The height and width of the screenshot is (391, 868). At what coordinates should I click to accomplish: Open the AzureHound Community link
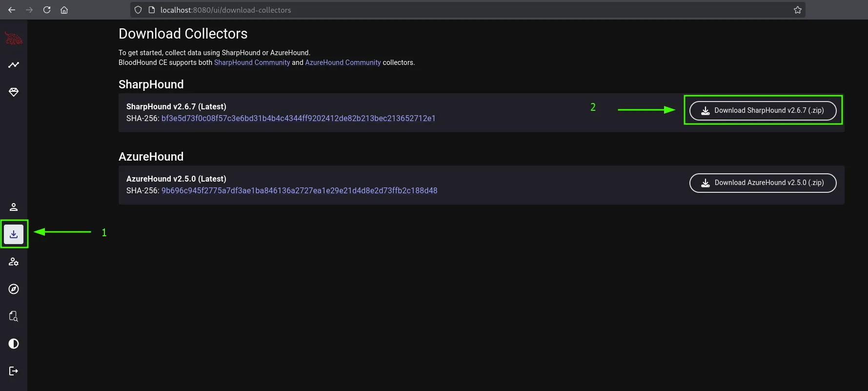[343, 62]
